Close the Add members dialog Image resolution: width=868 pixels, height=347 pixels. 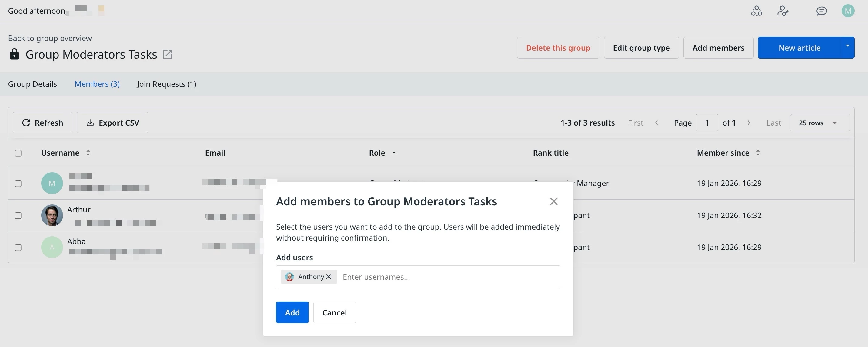click(x=554, y=201)
